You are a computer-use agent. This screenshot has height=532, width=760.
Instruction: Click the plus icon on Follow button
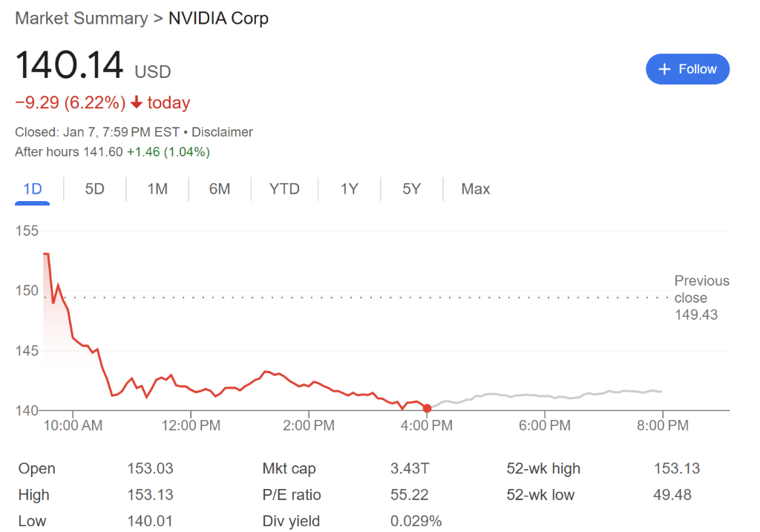click(x=664, y=69)
